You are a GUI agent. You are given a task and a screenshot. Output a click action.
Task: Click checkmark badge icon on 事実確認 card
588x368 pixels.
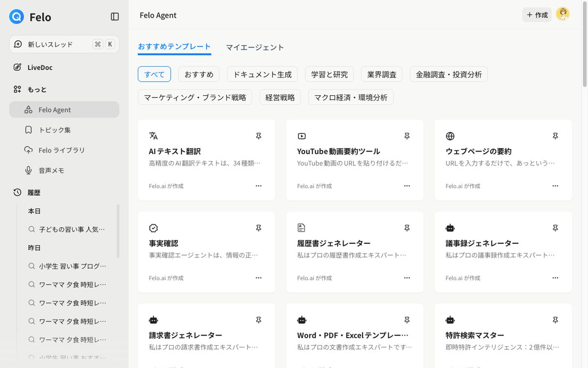153,228
